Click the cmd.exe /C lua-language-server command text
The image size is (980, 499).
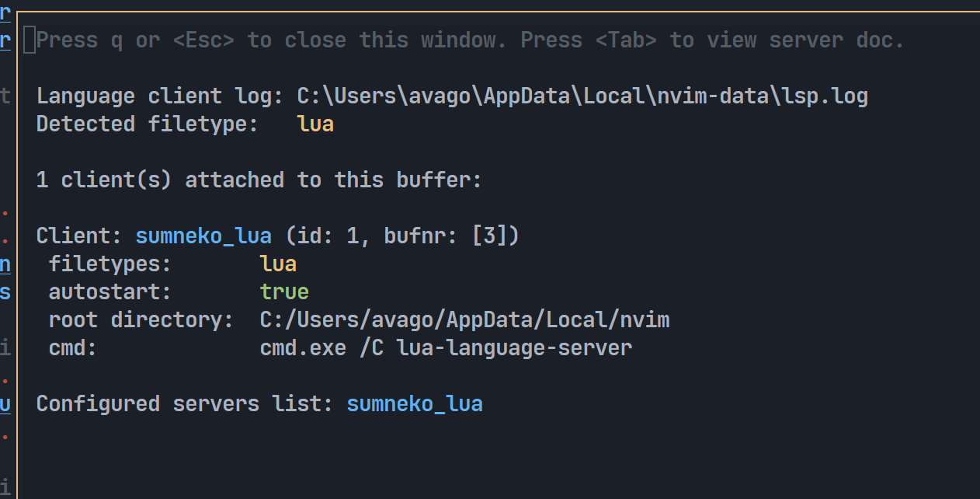coord(445,347)
